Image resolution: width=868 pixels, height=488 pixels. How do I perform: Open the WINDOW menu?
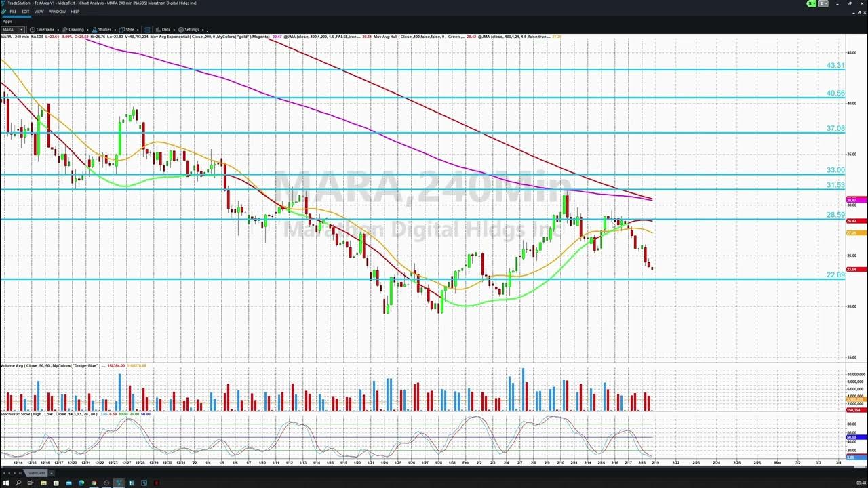[57, 12]
